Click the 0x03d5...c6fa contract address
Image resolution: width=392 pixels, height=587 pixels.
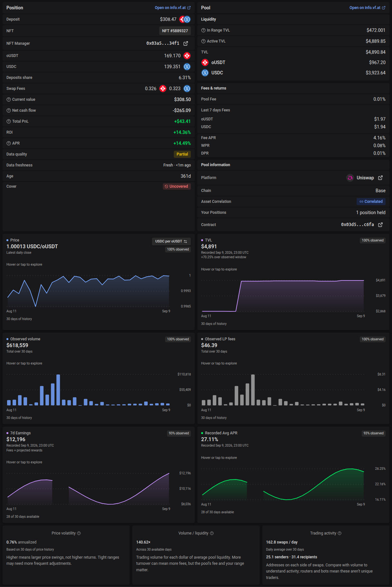(x=358, y=224)
